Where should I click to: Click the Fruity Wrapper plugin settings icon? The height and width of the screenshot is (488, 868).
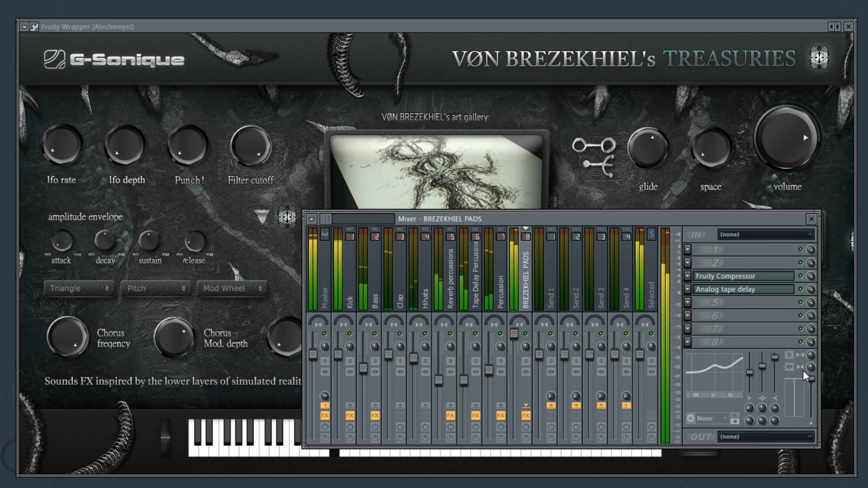click(x=34, y=27)
